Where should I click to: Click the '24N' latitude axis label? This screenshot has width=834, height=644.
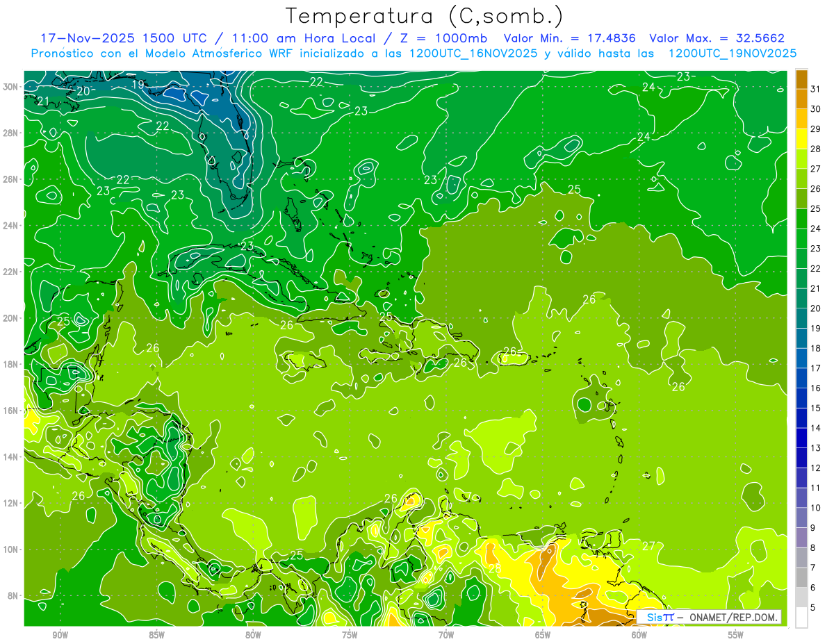click(x=10, y=226)
